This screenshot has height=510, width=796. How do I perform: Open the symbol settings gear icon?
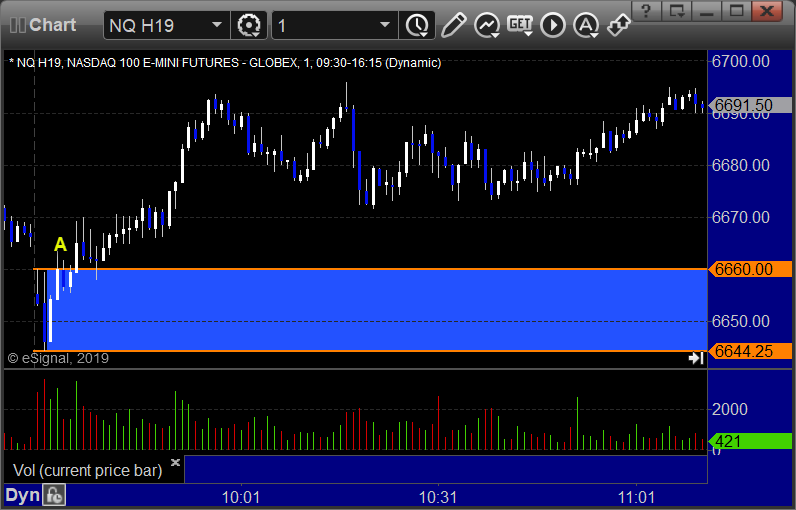[x=249, y=25]
